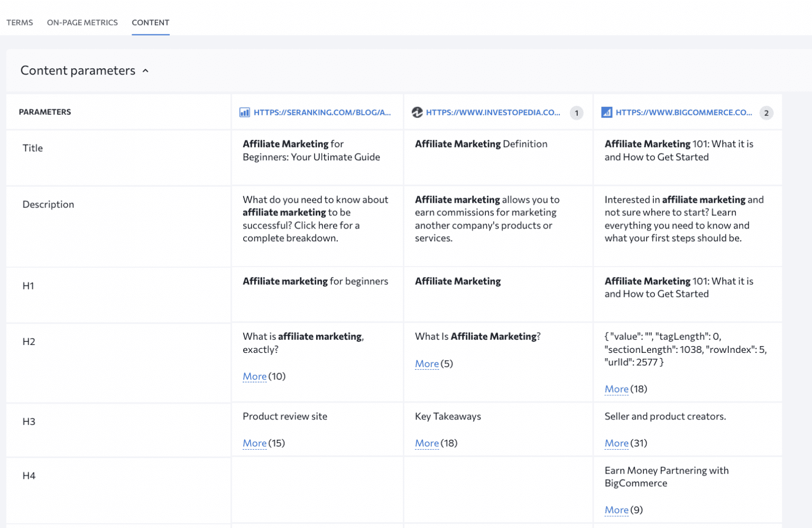The width and height of the screenshot is (812, 528).
Task: Open the seranking.com blog URL link
Action: tap(322, 112)
